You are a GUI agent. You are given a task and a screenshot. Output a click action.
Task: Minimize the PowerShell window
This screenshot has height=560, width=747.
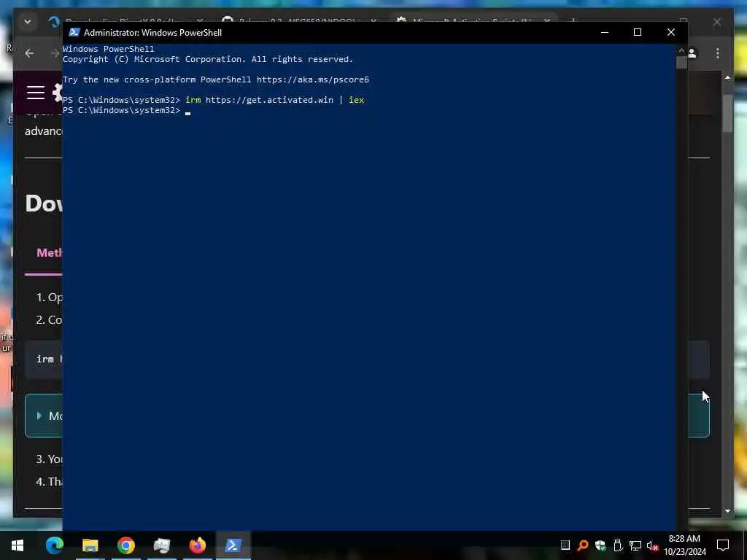tap(605, 32)
